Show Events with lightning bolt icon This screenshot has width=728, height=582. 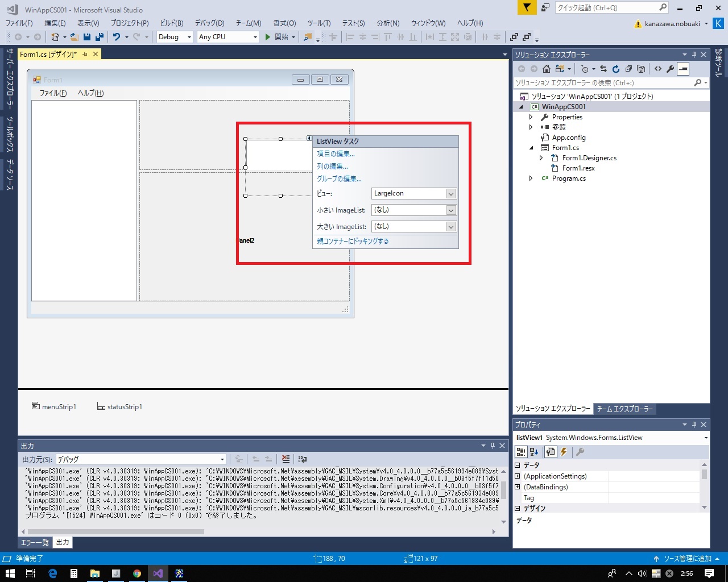[x=564, y=452]
